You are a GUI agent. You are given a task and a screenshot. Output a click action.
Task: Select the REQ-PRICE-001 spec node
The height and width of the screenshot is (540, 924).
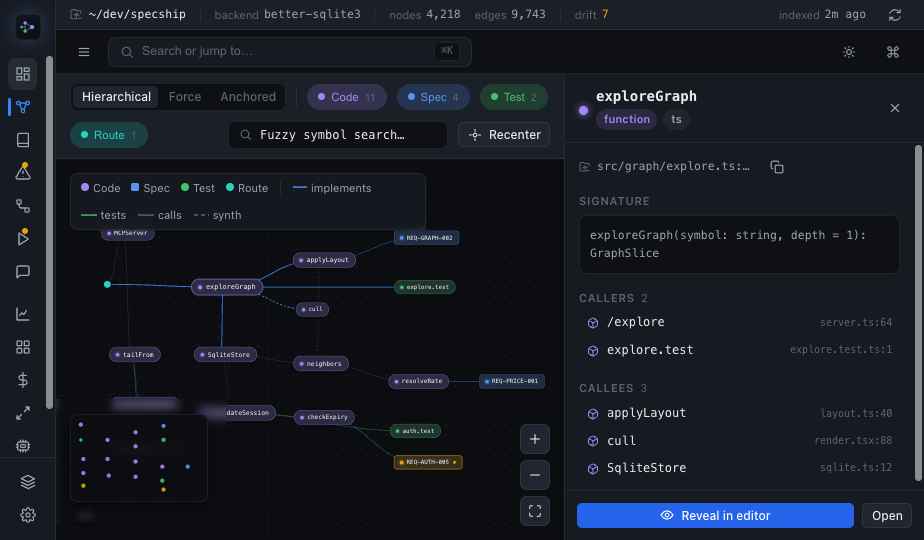(512, 381)
